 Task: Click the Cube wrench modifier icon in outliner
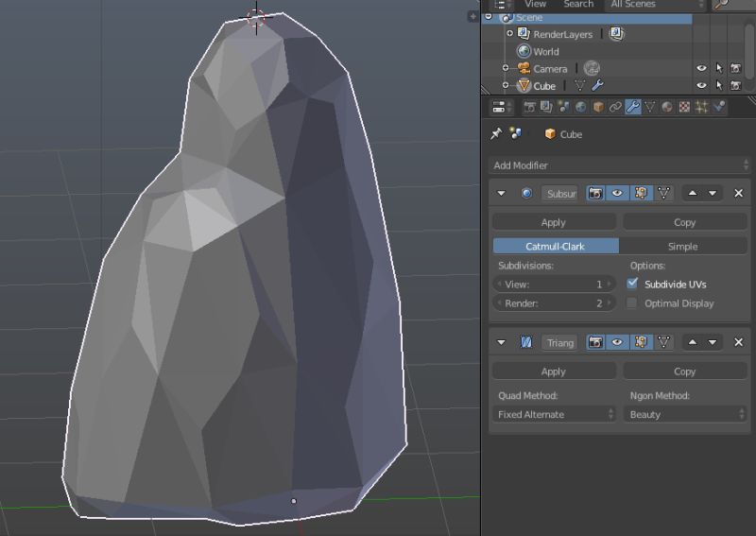pos(598,85)
